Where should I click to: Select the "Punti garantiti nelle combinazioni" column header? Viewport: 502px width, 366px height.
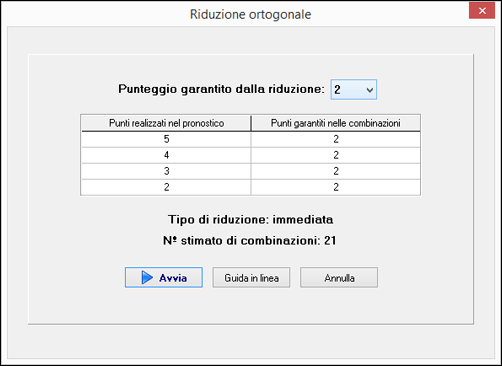point(336,123)
